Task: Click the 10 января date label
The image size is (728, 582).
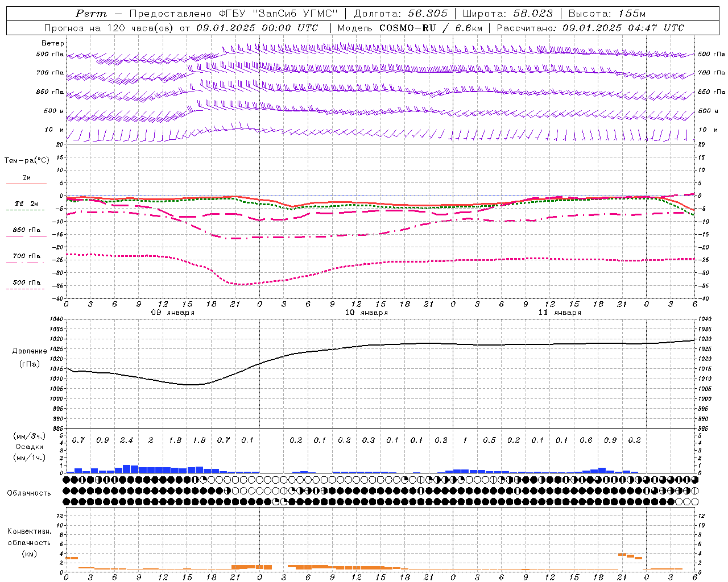Action: [366, 313]
